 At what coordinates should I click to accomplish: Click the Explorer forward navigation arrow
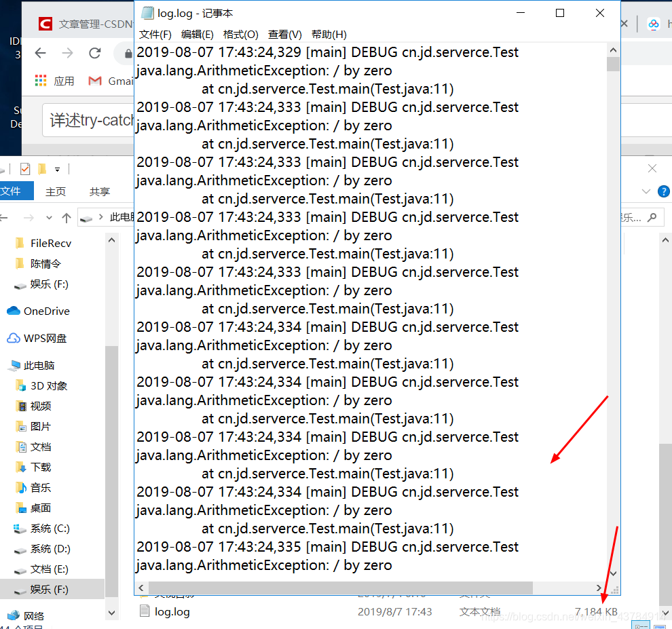pyautogui.click(x=29, y=218)
